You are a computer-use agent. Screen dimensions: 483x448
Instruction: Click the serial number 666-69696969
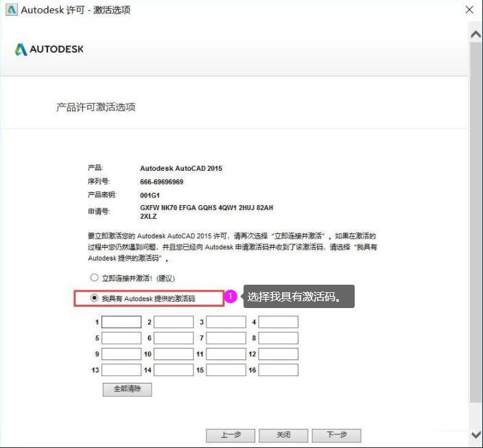(x=161, y=182)
